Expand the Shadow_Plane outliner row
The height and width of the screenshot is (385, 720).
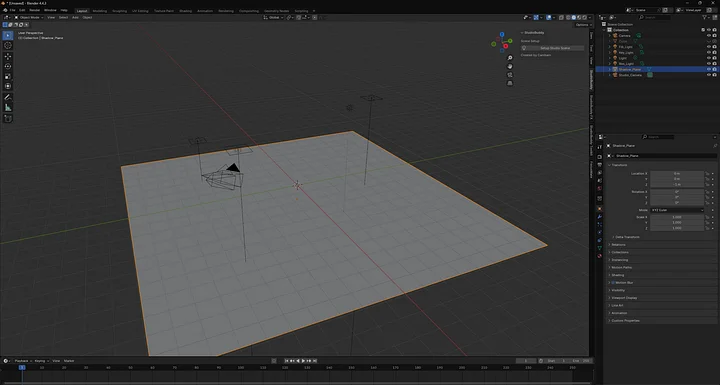[610, 69]
